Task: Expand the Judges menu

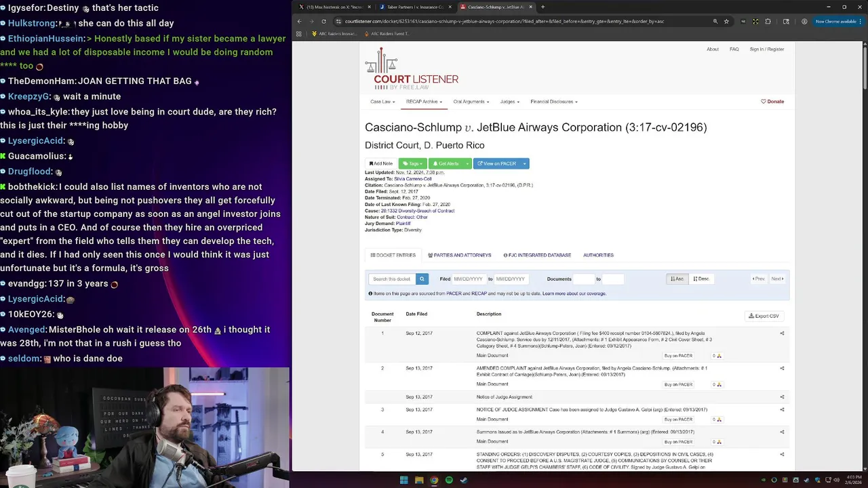Action: pyautogui.click(x=509, y=102)
